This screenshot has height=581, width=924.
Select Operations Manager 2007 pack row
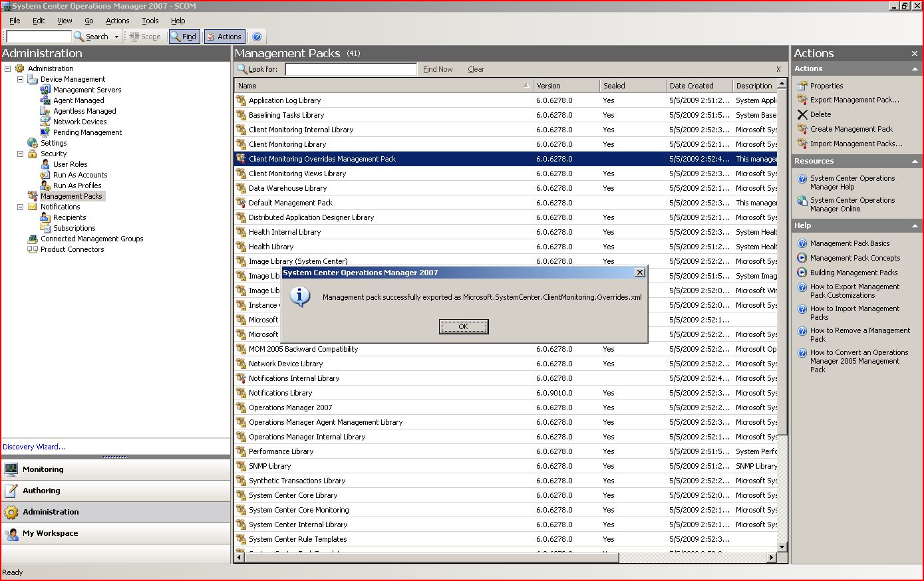point(506,407)
